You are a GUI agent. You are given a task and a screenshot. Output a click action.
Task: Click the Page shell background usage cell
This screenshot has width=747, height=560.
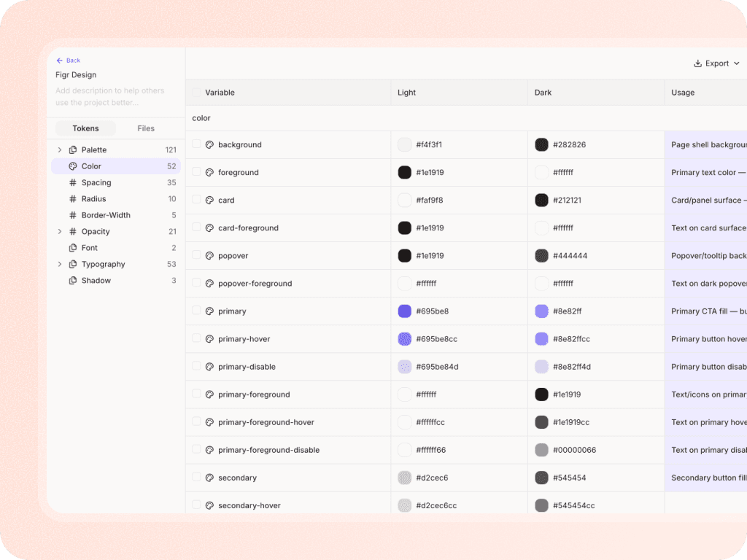coord(705,145)
